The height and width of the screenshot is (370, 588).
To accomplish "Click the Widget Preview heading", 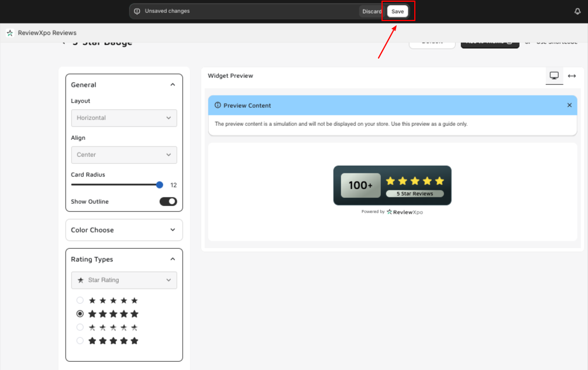I will [x=231, y=76].
